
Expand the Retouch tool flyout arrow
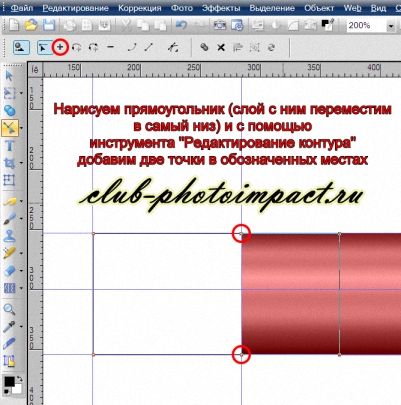tap(21, 201)
